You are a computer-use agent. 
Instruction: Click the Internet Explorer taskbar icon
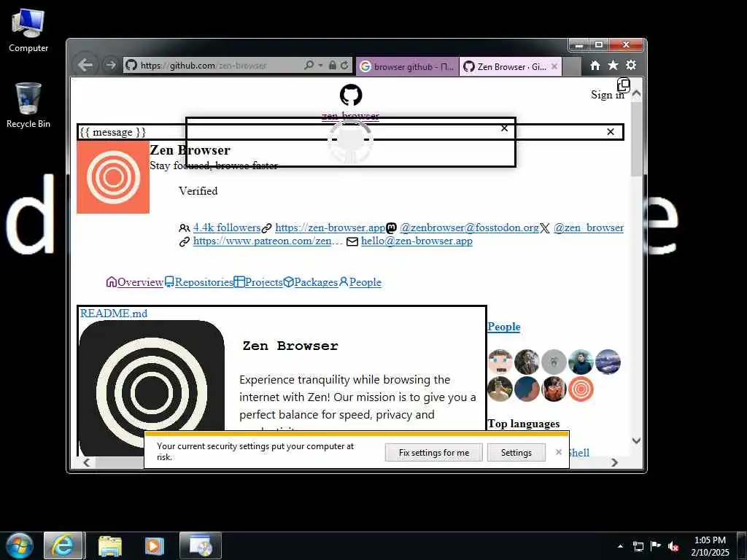click(63, 546)
